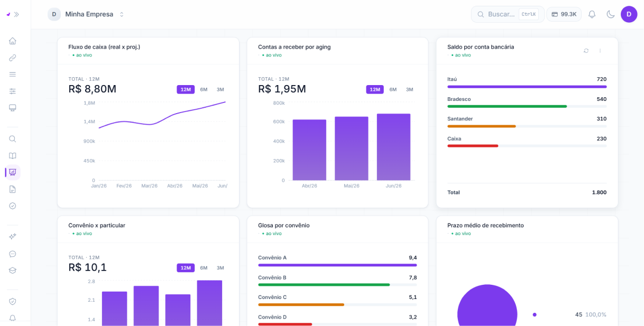Screen dimensions: 644x326
Task: Select 6M range on Fluxo de caixa
Action: (x=204, y=89)
